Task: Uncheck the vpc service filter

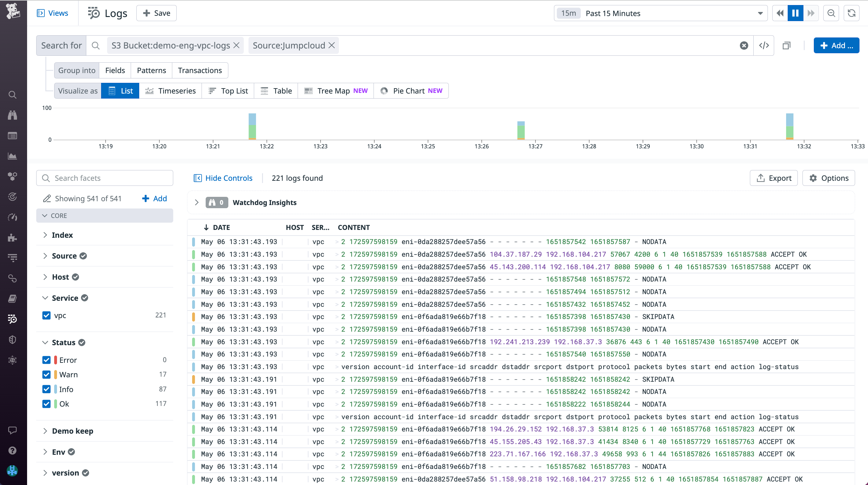Action: pos(47,316)
